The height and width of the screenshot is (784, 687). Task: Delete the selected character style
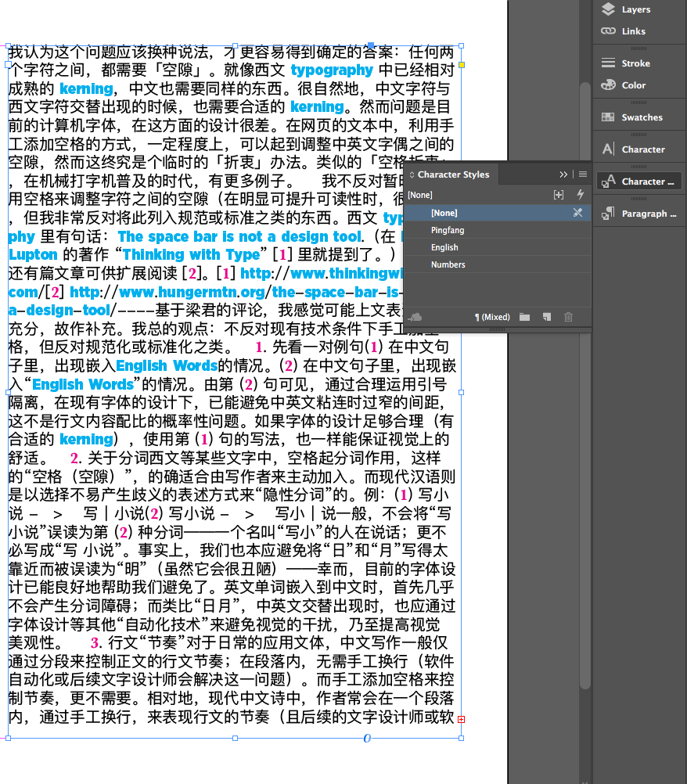click(568, 318)
